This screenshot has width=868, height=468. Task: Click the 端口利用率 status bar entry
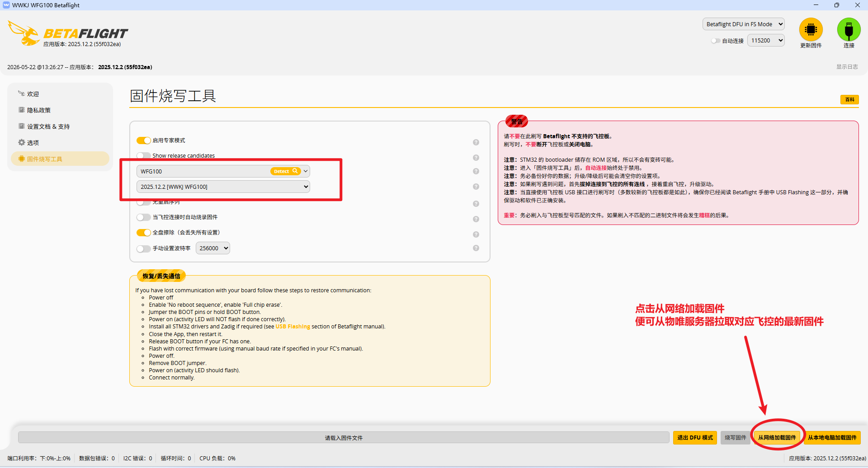click(x=39, y=459)
